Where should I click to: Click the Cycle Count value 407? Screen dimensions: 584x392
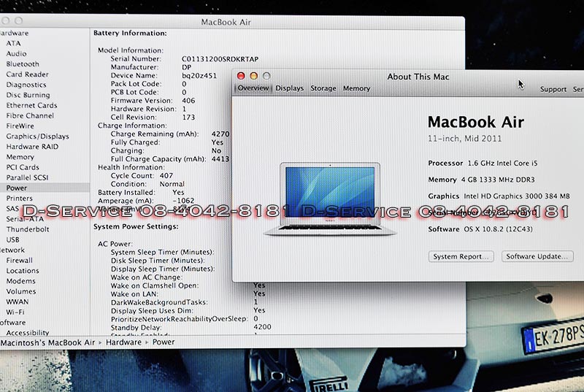pos(166,175)
